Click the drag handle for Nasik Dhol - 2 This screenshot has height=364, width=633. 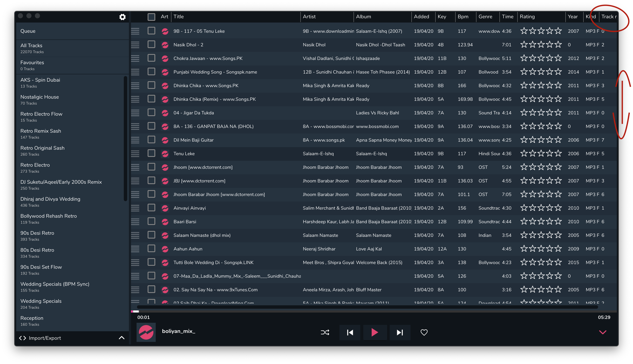pyautogui.click(x=135, y=45)
